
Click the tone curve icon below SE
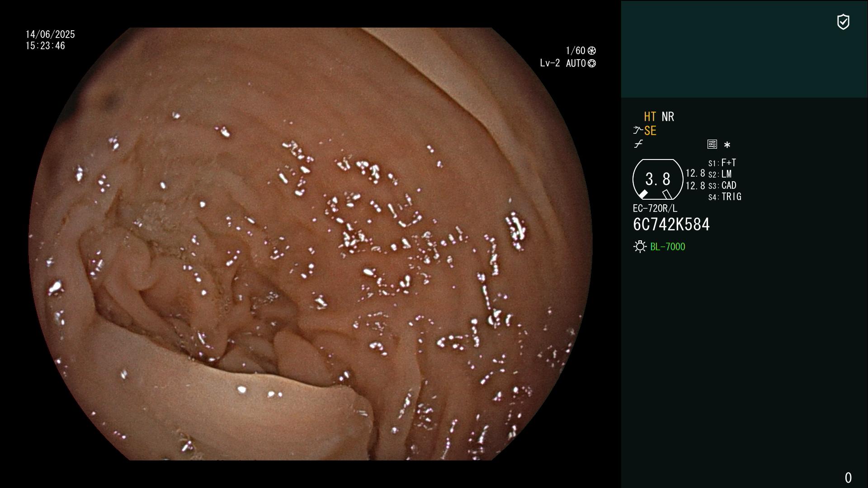click(x=638, y=144)
